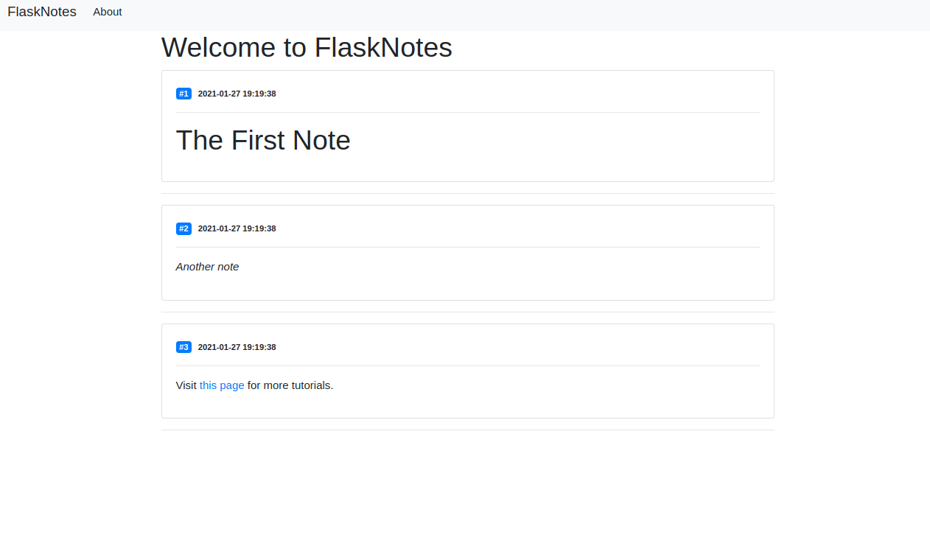This screenshot has height=560, width=930.
Task: Click separator between first and second notes
Action: pos(468,193)
